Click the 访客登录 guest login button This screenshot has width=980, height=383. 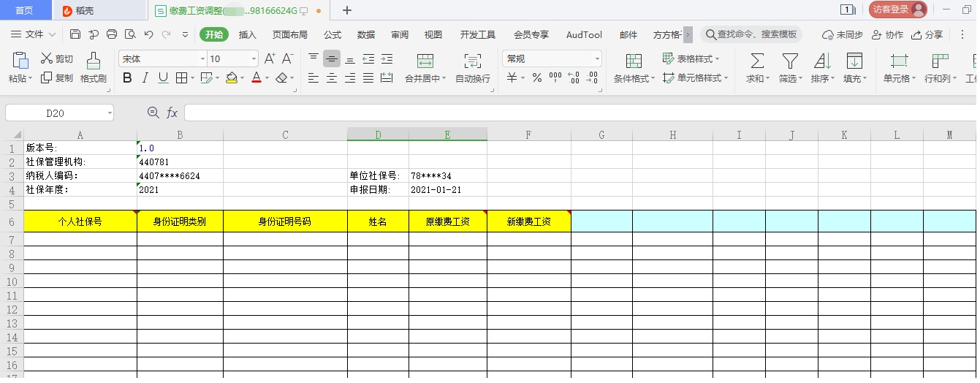coord(897,10)
